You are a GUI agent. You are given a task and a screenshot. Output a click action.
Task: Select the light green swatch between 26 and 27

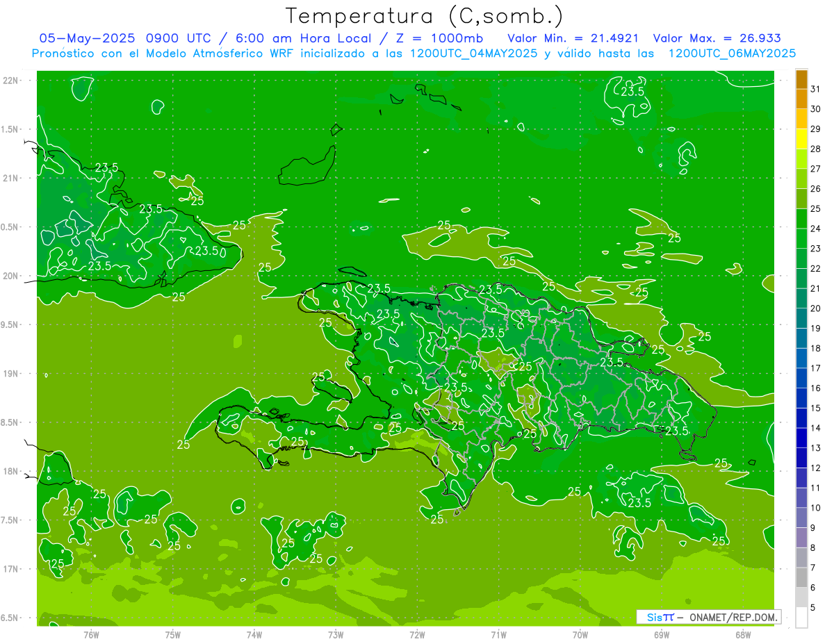pyautogui.click(x=801, y=179)
